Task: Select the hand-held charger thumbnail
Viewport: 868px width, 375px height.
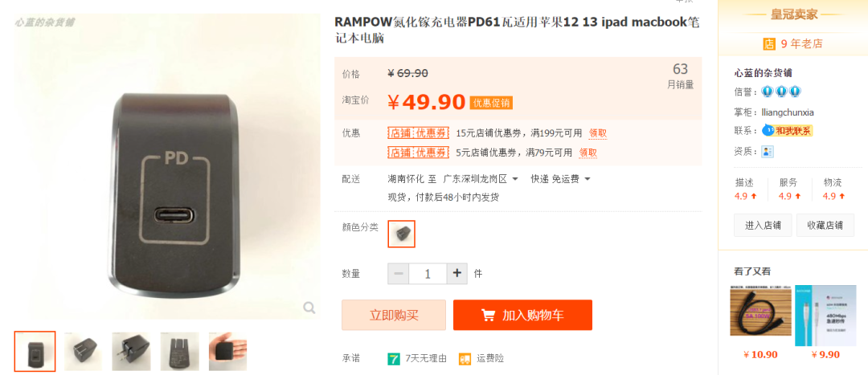Action: [228, 352]
